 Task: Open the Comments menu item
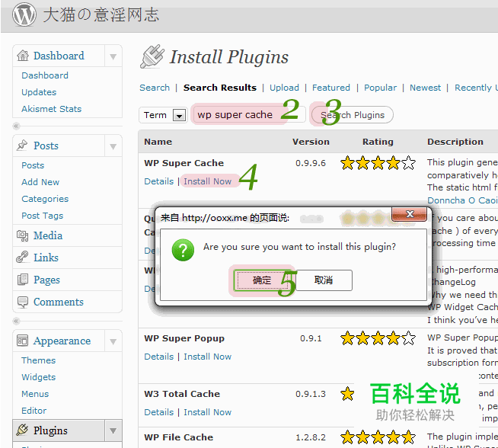click(59, 302)
